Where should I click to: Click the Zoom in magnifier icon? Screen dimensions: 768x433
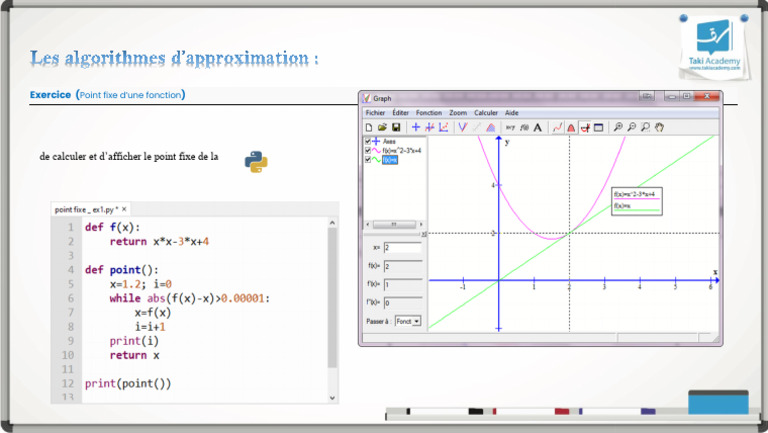click(x=618, y=127)
